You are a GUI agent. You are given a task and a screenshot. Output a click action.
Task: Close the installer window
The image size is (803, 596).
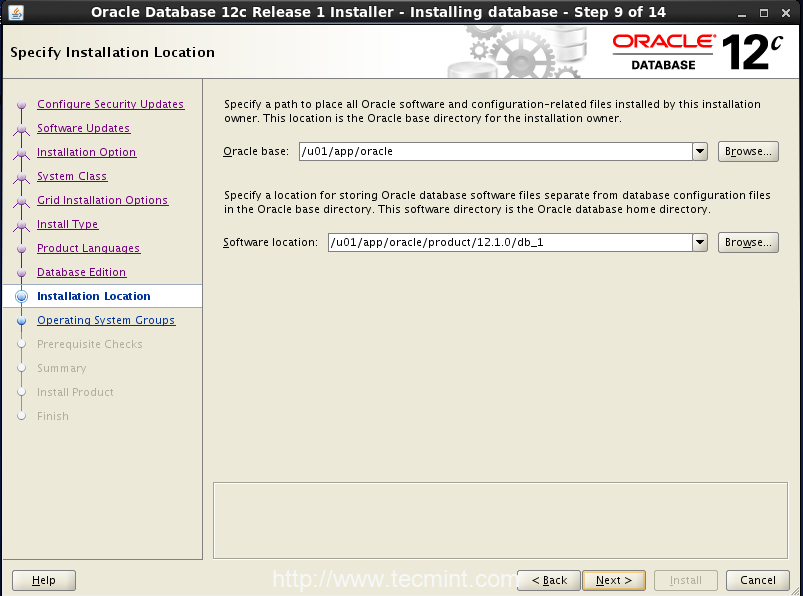[786, 13]
